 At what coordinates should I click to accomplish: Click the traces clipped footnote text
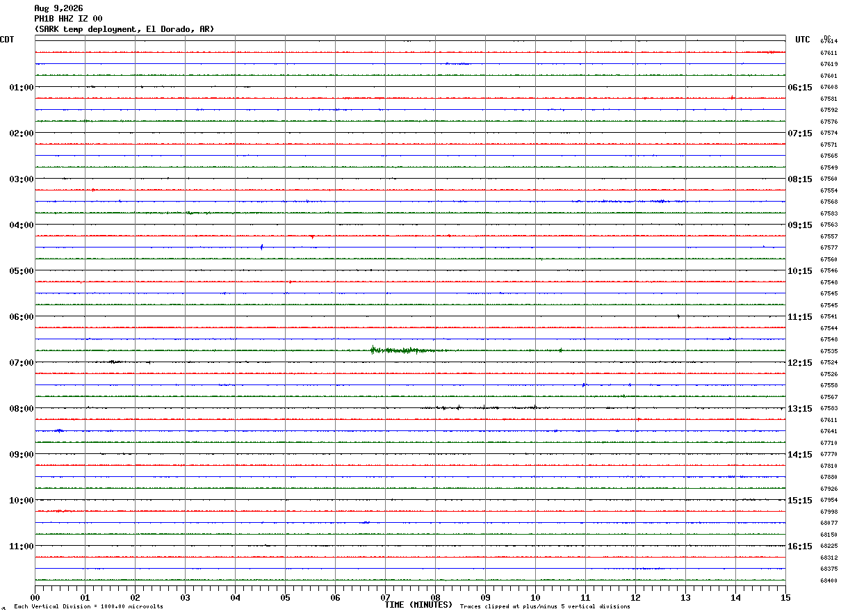pyautogui.click(x=545, y=607)
